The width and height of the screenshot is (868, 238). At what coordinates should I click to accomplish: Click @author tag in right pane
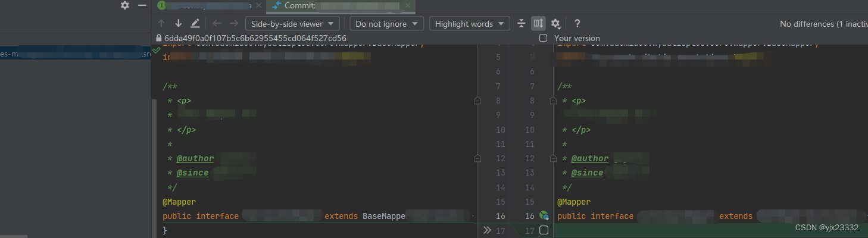[590, 158]
